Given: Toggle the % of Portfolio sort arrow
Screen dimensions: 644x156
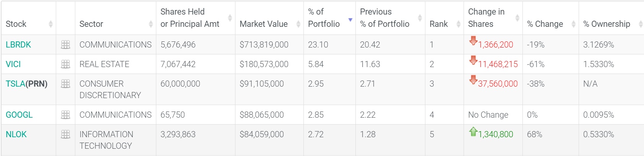Looking at the screenshot, I should pos(350,20).
